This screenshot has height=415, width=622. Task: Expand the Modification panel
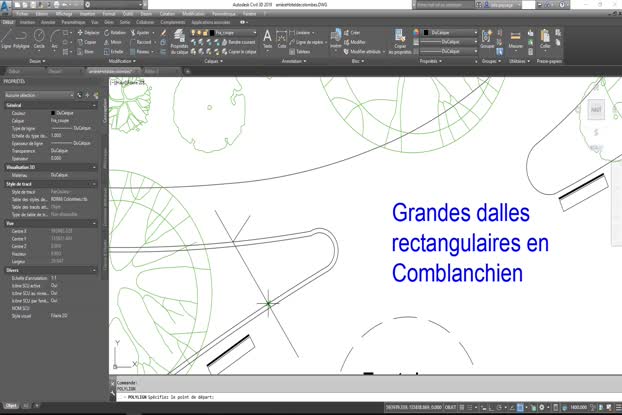[x=122, y=61]
